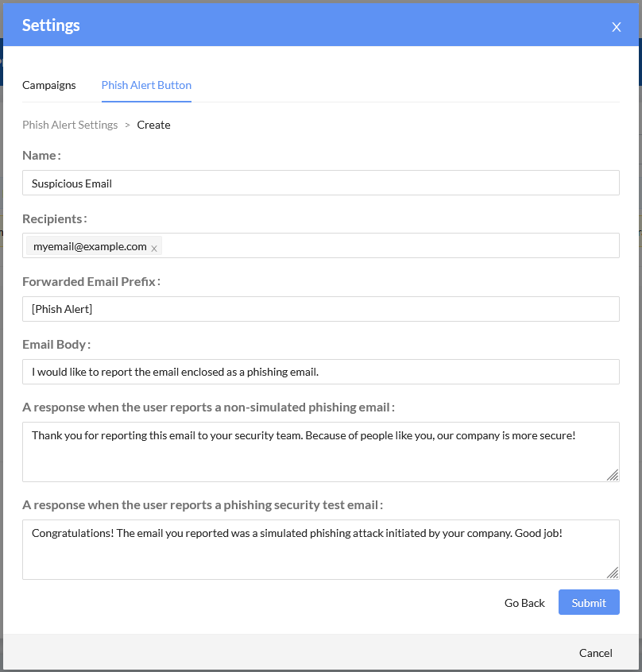Focus the Forwarded Email Prefix field
Viewport: 642px width, 672px height.
[320, 309]
